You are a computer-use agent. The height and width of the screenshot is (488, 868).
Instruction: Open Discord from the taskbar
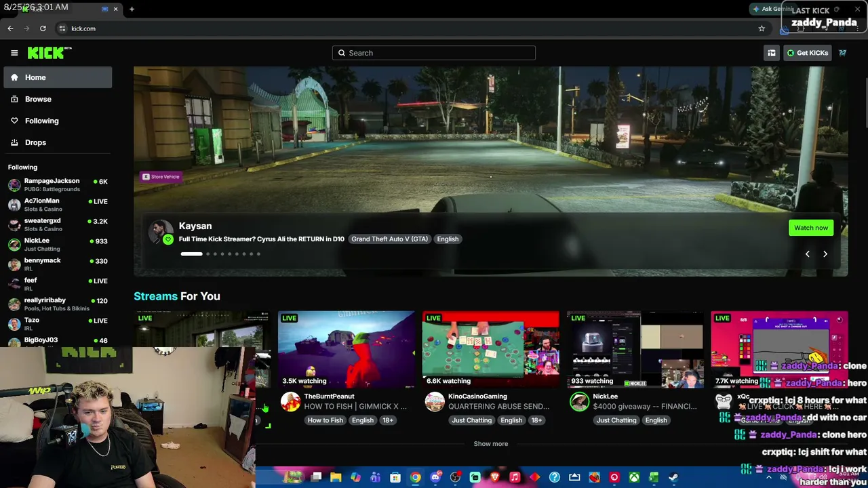[435, 477]
